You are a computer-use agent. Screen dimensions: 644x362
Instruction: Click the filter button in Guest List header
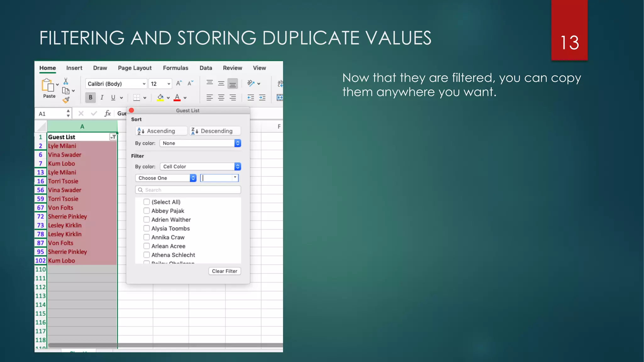tap(113, 137)
